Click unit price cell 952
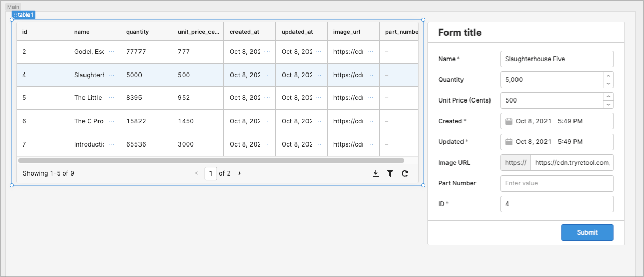 (198, 98)
